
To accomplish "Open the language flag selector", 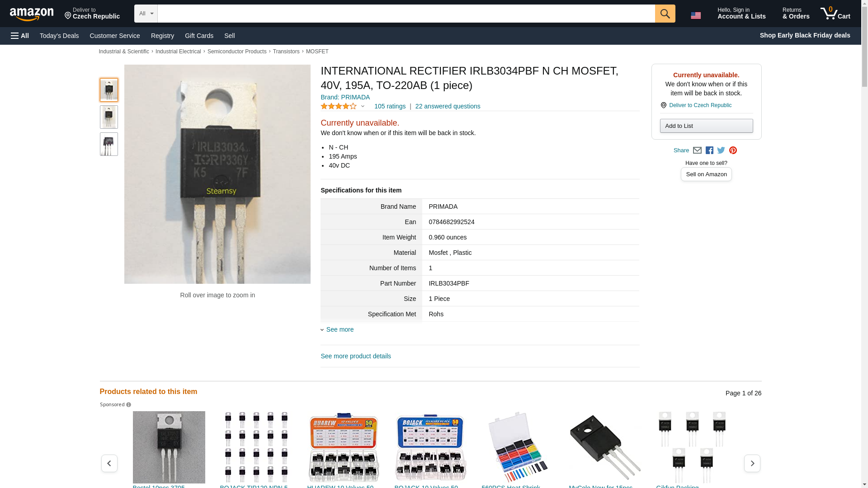I will (x=696, y=15).
